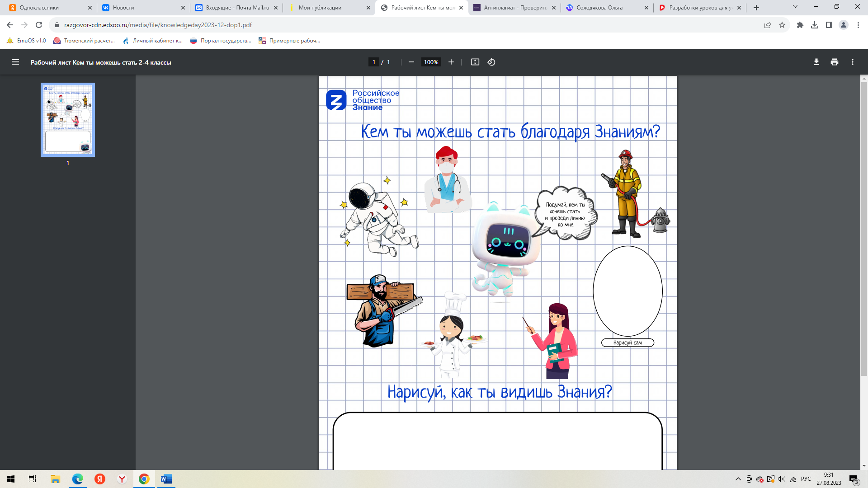Screen dimensions: 868x488
Task: Bookmark this page with the star icon
Action: pyautogui.click(x=782, y=25)
